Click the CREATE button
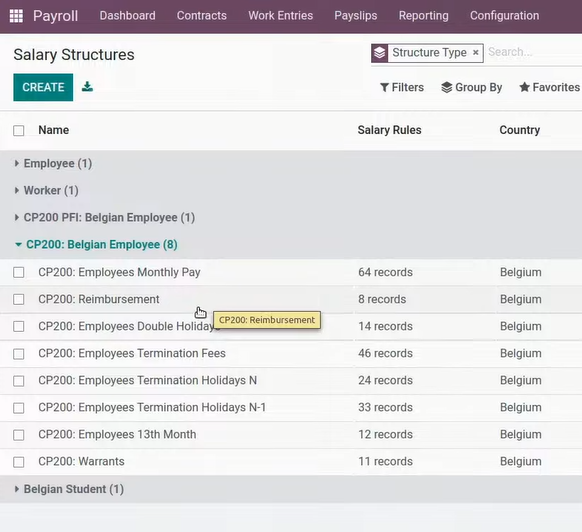This screenshot has height=532, width=582. 43,87
